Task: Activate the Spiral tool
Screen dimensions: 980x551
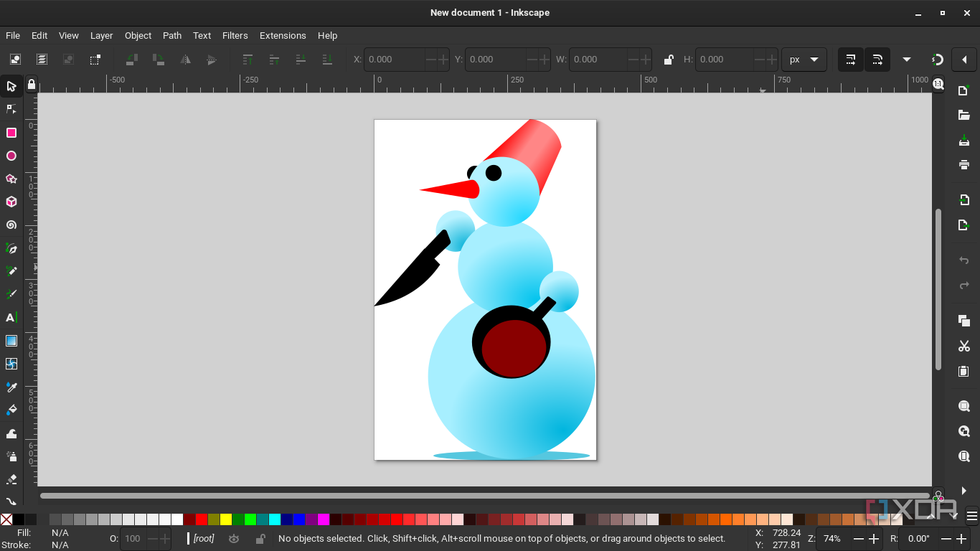Action: click(11, 225)
